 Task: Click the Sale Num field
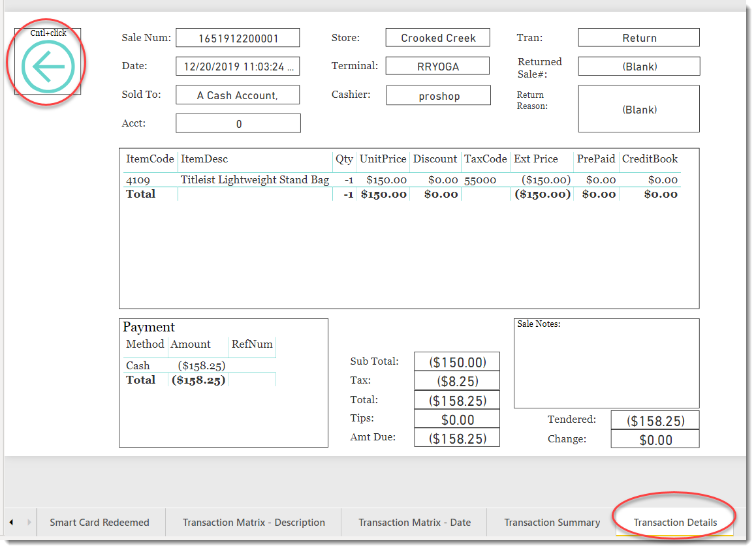coord(238,37)
